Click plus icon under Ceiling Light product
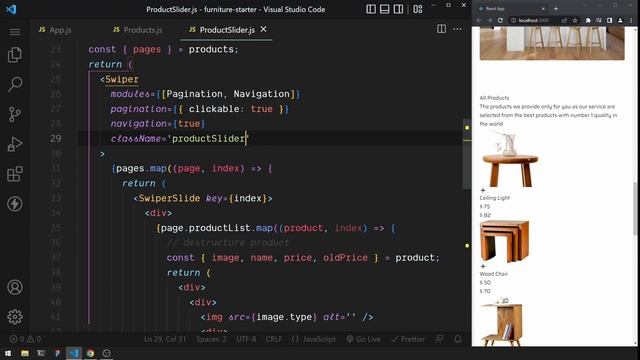This screenshot has height=360, width=640. (483, 190)
